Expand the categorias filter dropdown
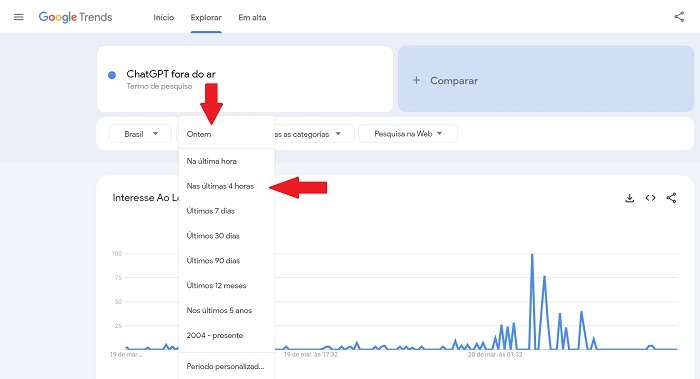The height and width of the screenshot is (379, 700). click(314, 133)
